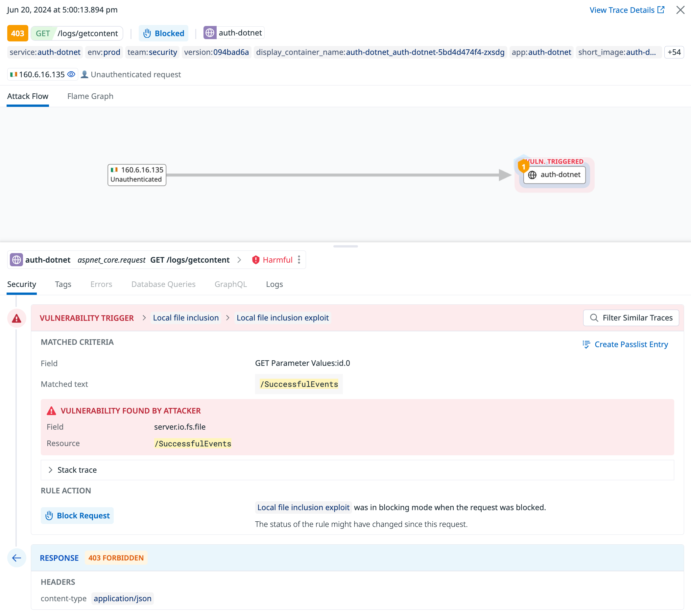Click the passlist icon next to Create Passlist Entry
This screenshot has width=691, height=616.
pyautogui.click(x=586, y=344)
